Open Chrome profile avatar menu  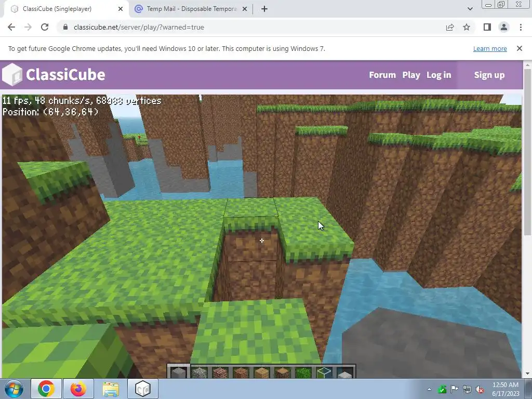504,27
